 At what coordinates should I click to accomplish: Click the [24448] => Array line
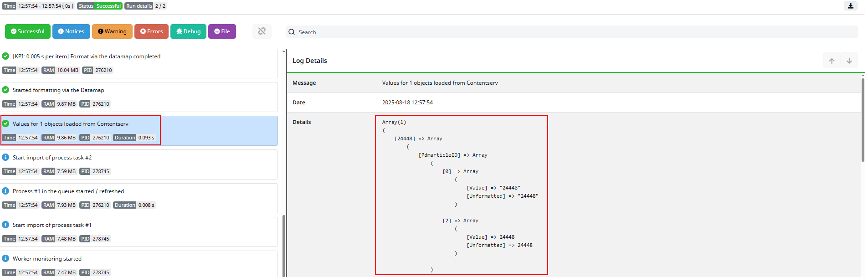(418, 138)
